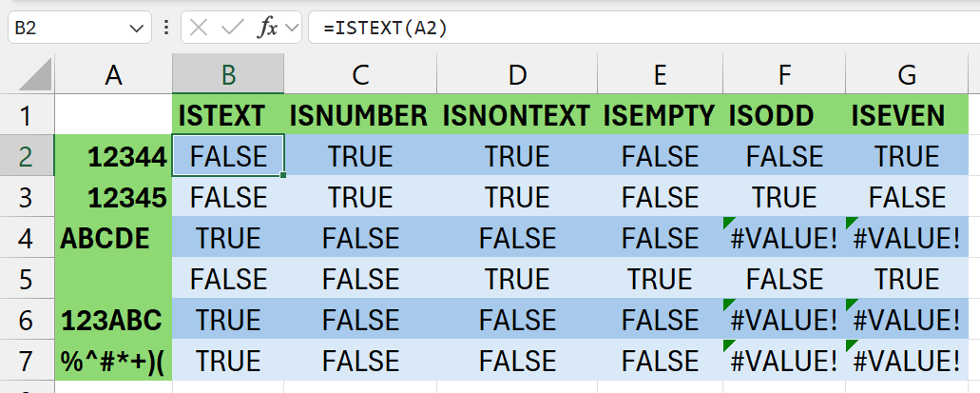Click the fill handle of cell B2

284,175
